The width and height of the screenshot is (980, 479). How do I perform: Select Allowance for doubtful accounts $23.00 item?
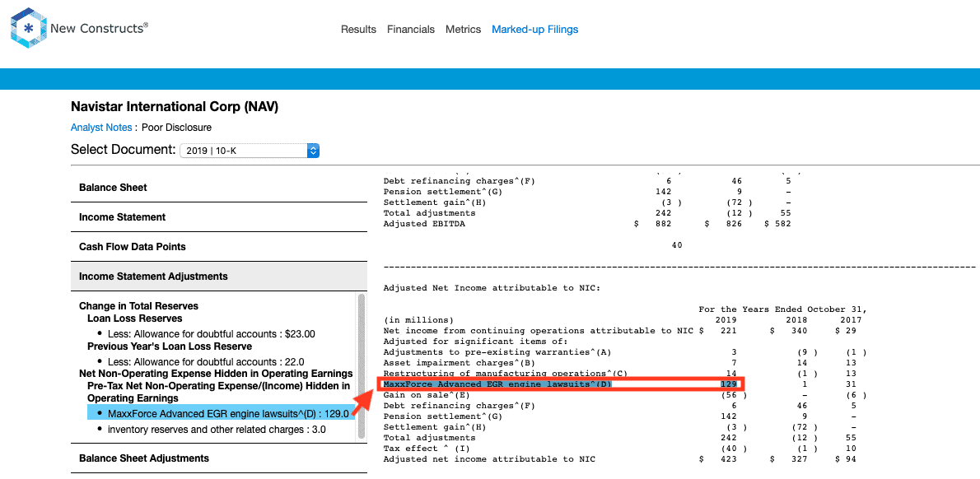212,334
